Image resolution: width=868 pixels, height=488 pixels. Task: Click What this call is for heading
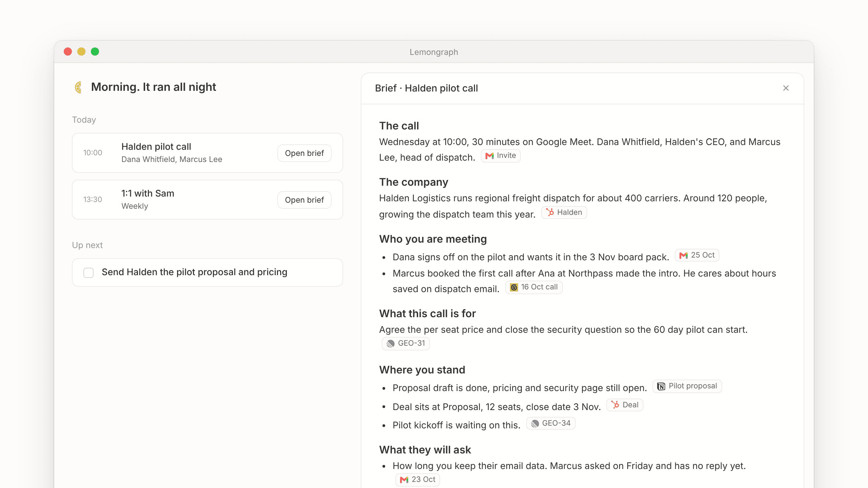[428, 313]
